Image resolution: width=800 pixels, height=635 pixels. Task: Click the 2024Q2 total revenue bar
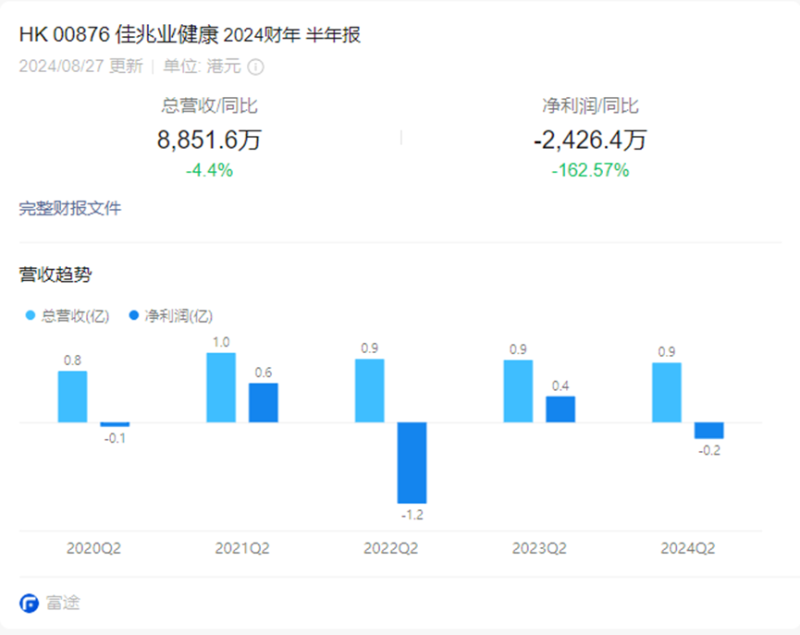(x=666, y=392)
